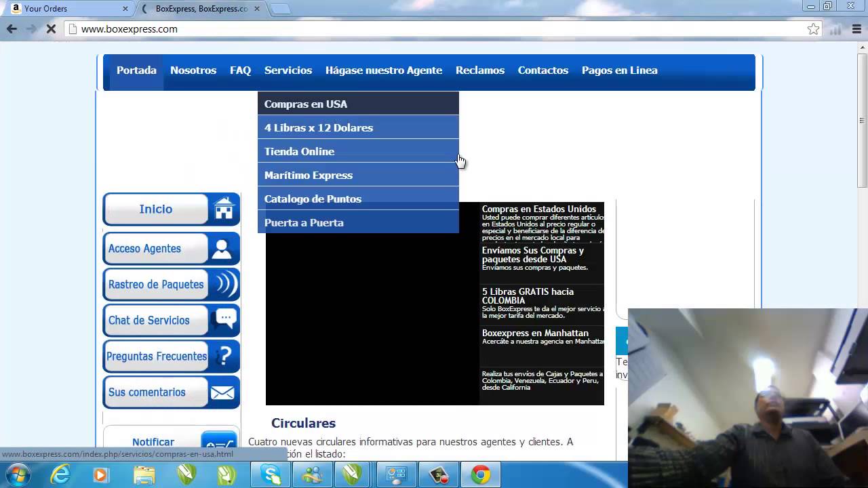Click the house icon on Inicio button
Image resolution: width=868 pixels, height=488 pixels.
tap(224, 209)
